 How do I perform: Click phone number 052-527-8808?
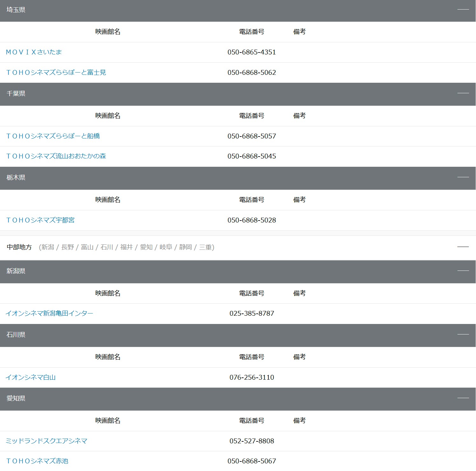(x=252, y=441)
